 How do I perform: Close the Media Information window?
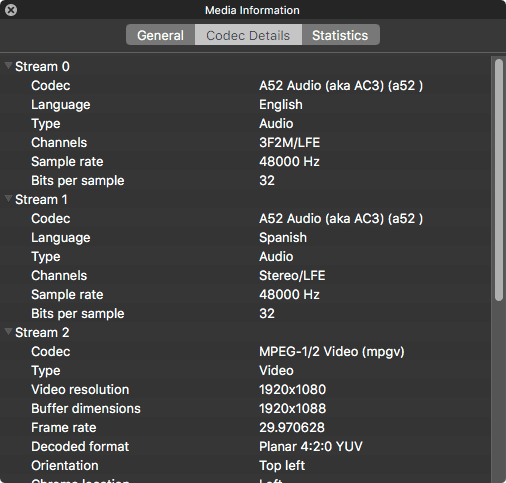click(11, 10)
